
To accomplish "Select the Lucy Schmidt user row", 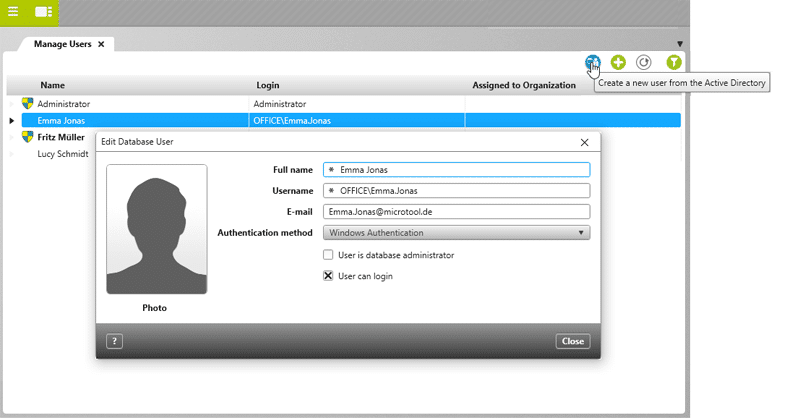I will [x=62, y=154].
